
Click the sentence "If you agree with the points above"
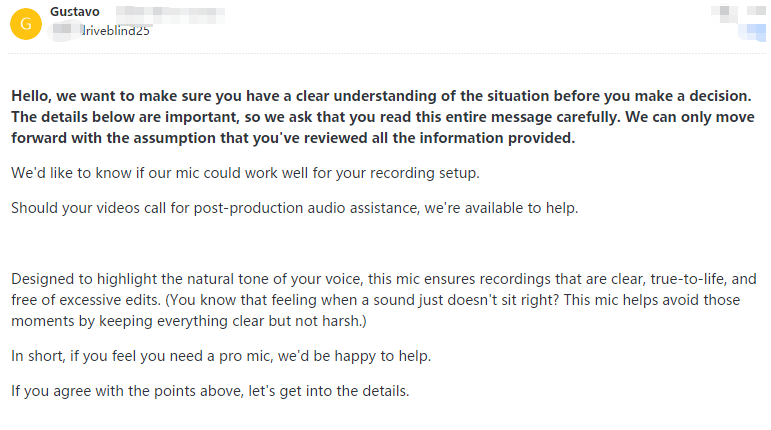(210, 391)
